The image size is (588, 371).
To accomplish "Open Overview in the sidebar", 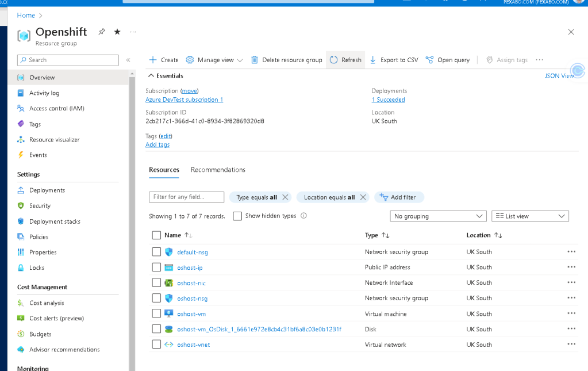I will [68, 77].
